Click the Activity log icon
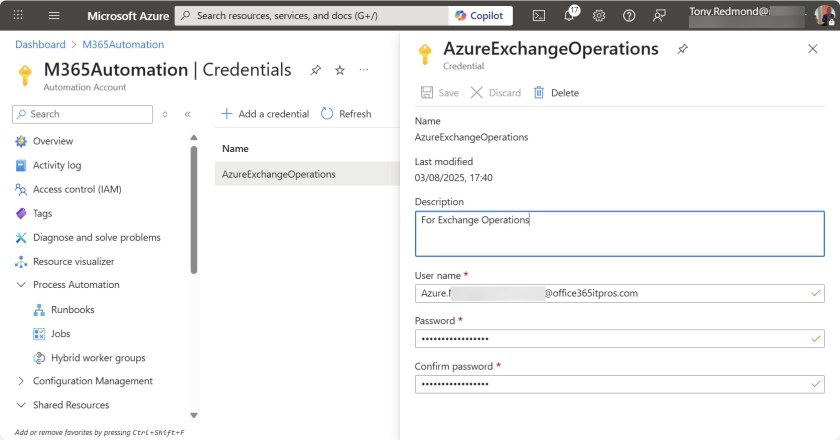This screenshot has height=440, width=840. click(x=21, y=165)
